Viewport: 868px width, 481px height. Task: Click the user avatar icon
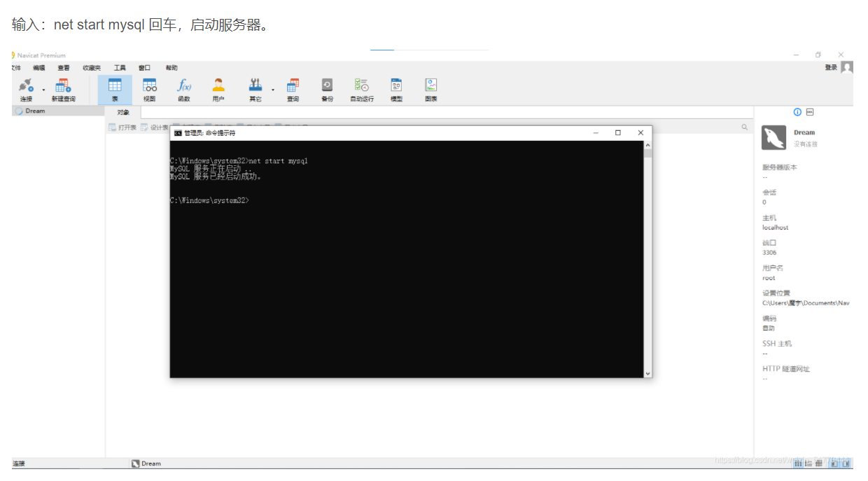pos(847,67)
